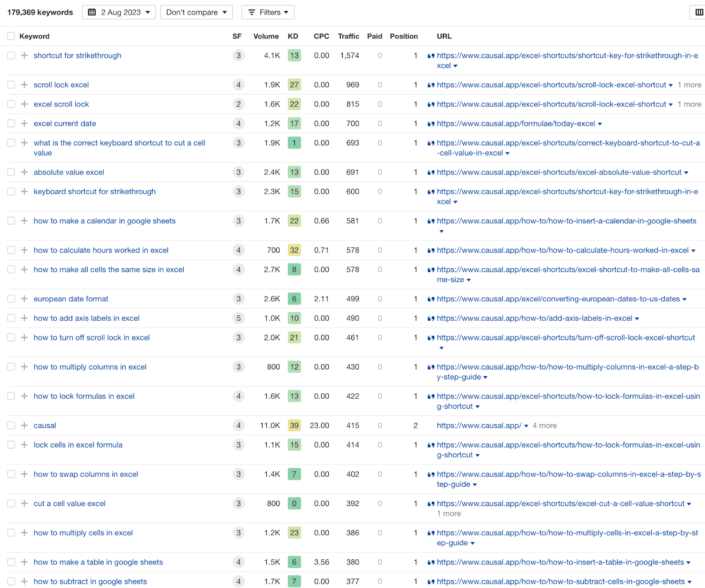Open the columns layout icon at top right
Image resolution: width=705 pixels, height=588 pixels.
[699, 12]
